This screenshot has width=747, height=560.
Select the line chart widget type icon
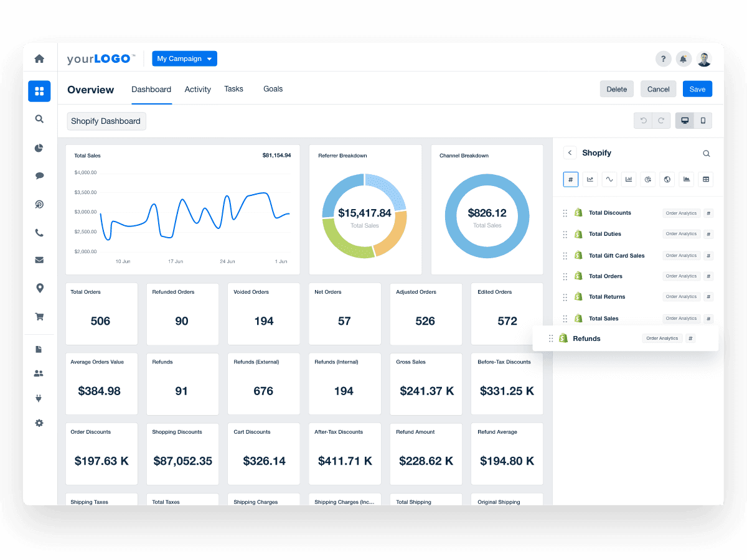coord(590,179)
